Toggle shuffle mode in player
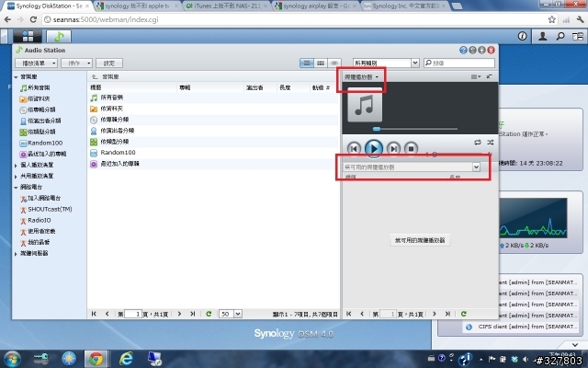Viewport: 588px width, 368px height. coord(490,143)
